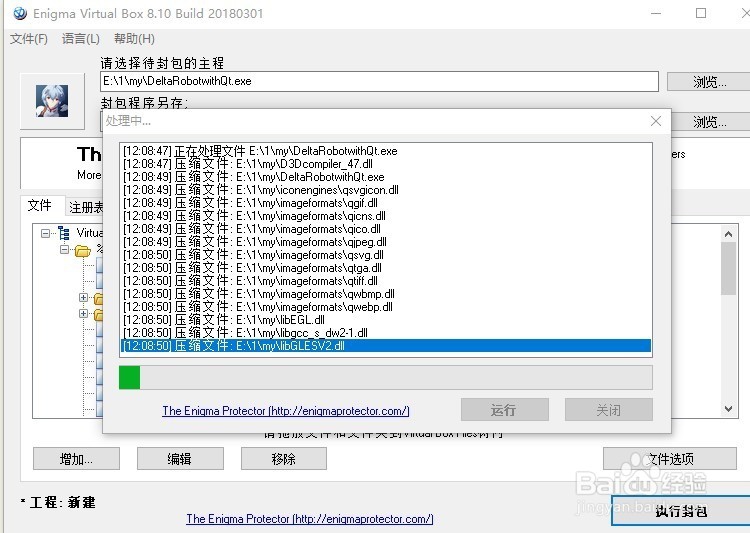The image size is (750, 533).
Task: Select log line for qicns.dll
Action: point(386,216)
